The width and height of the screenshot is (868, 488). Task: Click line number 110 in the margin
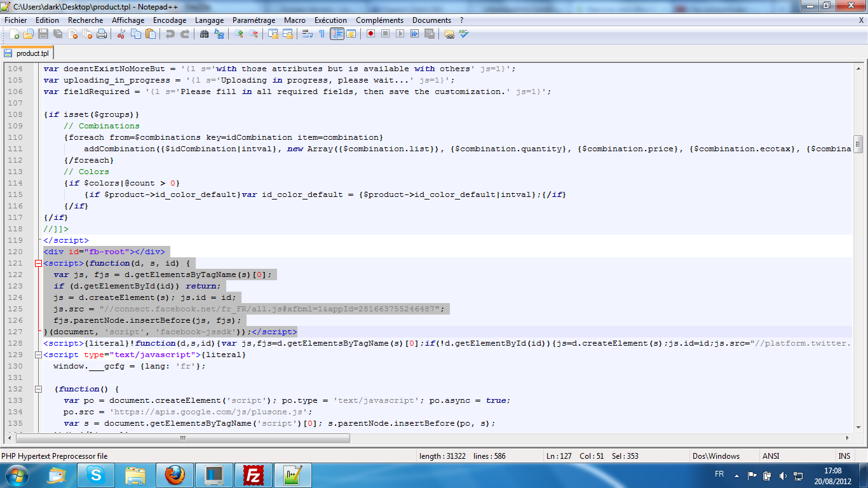[x=15, y=137]
